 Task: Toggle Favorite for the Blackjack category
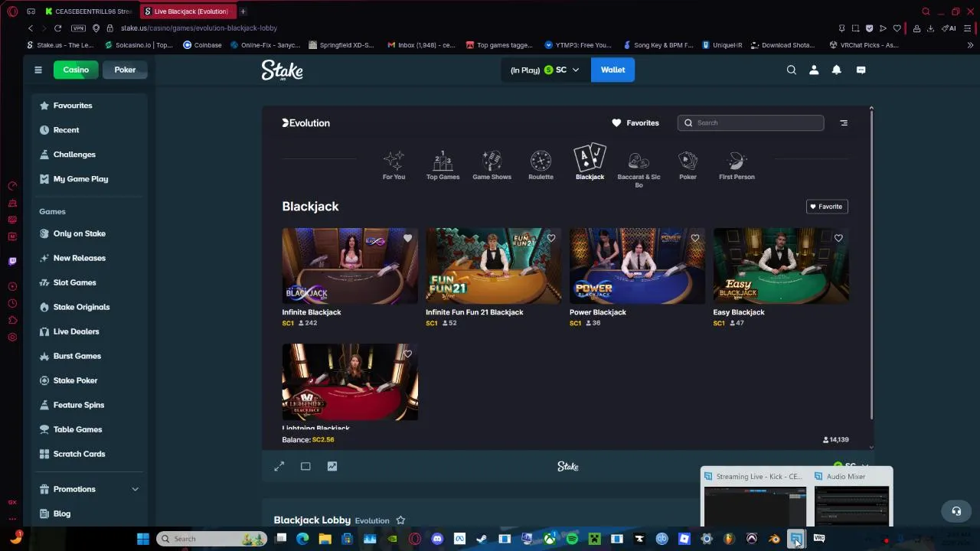(827, 207)
